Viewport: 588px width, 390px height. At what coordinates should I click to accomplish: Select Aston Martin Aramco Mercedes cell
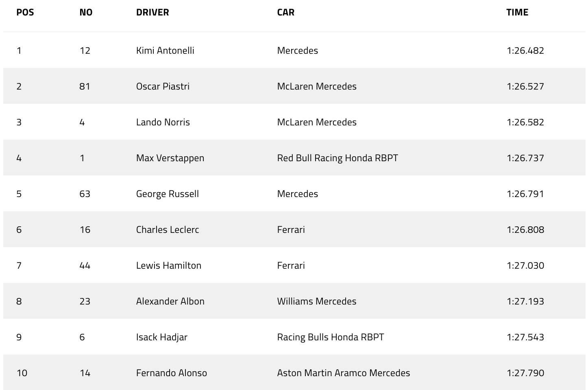coord(344,373)
